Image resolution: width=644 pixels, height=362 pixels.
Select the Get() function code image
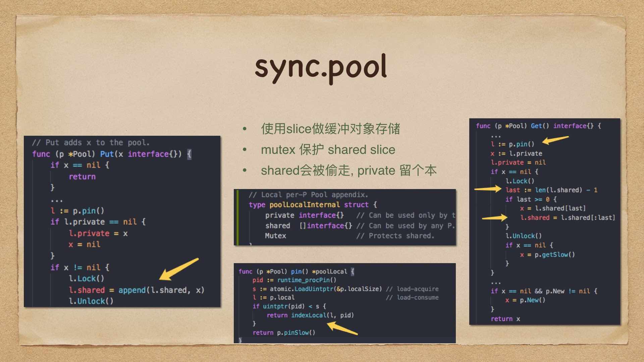coord(544,221)
